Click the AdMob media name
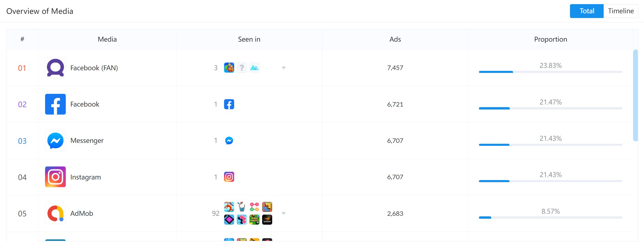This screenshot has width=644, height=245. 82,213
